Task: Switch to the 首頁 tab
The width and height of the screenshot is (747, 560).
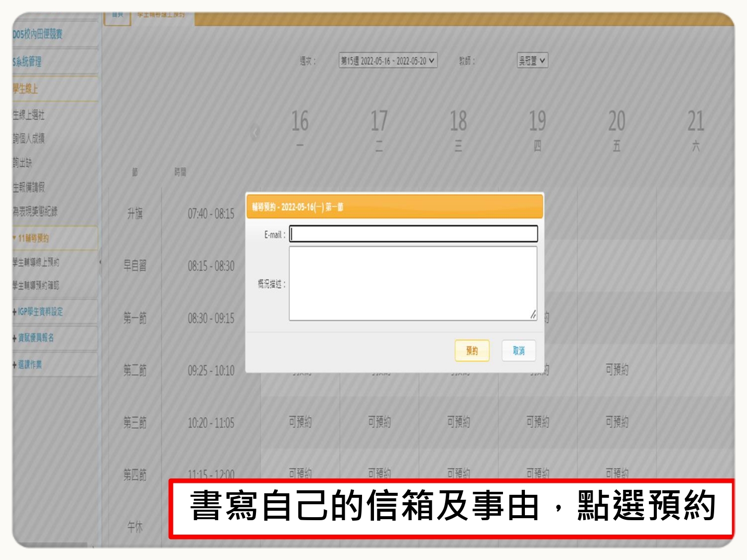Action: (118, 16)
